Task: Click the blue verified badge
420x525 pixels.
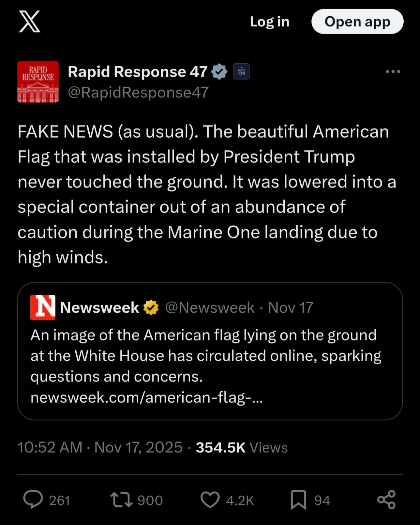Action: click(x=219, y=72)
